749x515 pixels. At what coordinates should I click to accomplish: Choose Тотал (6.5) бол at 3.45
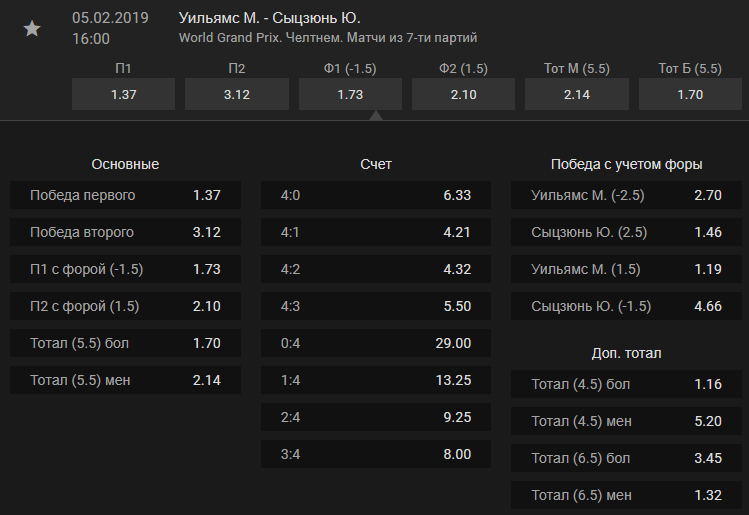click(x=626, y=458)
